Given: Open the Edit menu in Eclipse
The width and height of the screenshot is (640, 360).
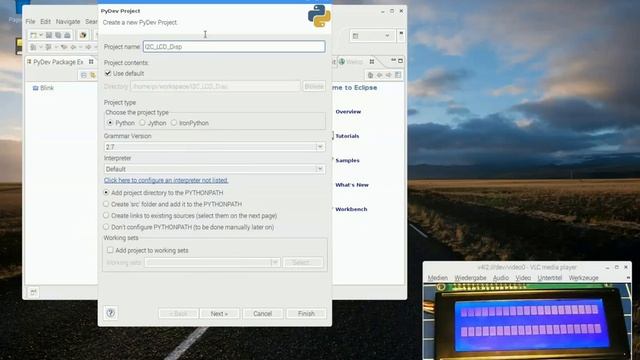Looking at the screenshot, I should click(45, 22).
